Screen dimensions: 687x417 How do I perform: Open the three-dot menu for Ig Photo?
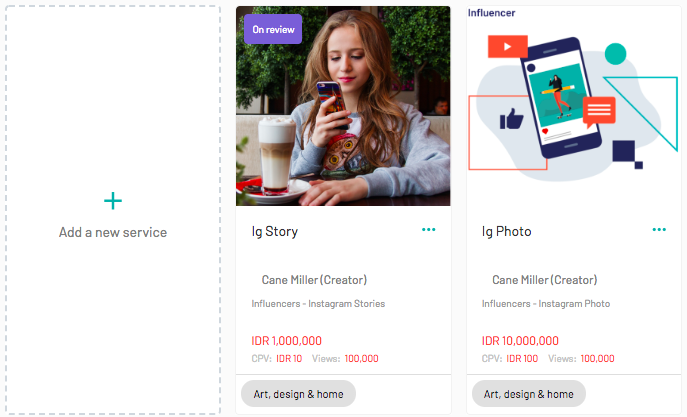pyautogui.click(x=659, y=230)
